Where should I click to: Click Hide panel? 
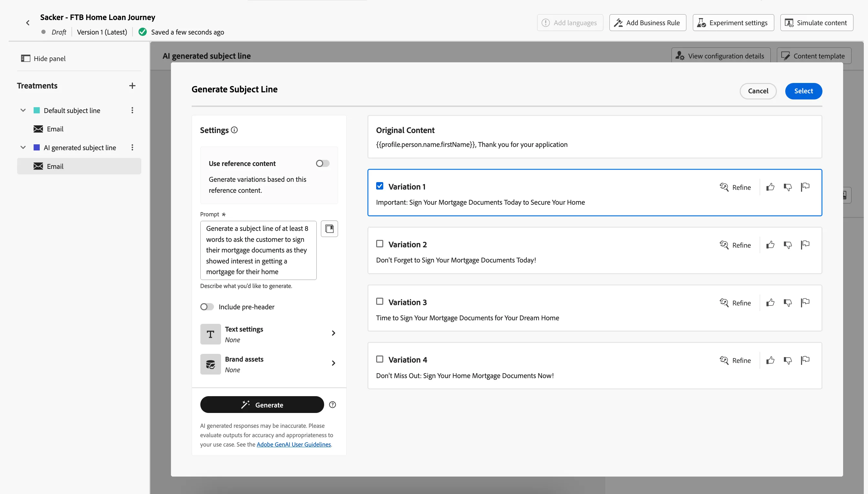coord(43,58)
